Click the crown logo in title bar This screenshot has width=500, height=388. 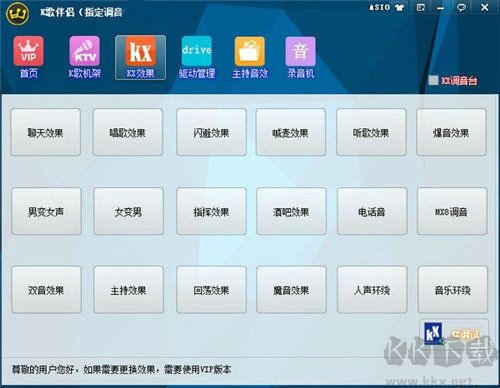[x=18, y=13]
